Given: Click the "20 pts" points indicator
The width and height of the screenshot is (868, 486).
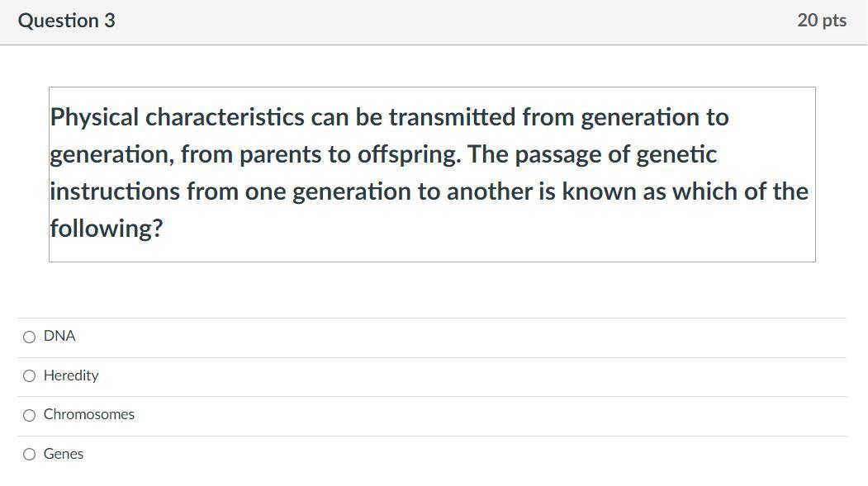Looking at the screenshot, I should pos(822,21).
